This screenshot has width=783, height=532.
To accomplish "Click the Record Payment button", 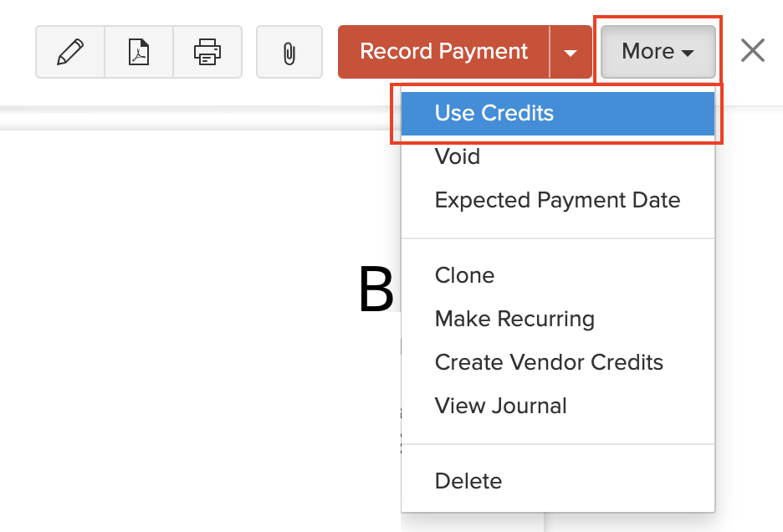I will point(444,51).
